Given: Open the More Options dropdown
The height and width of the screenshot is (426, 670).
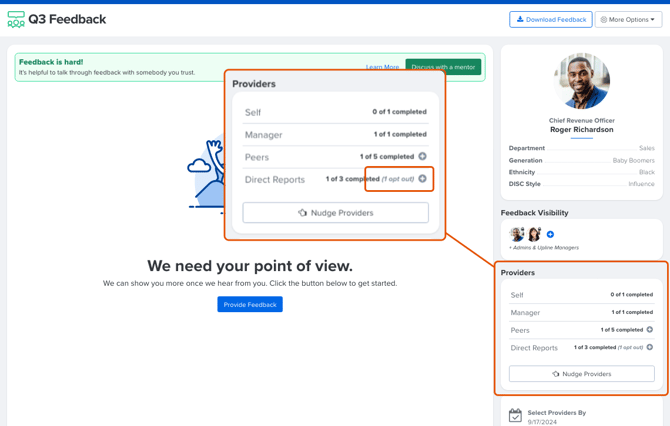Looking at the screenshot, I should (628, 19).
